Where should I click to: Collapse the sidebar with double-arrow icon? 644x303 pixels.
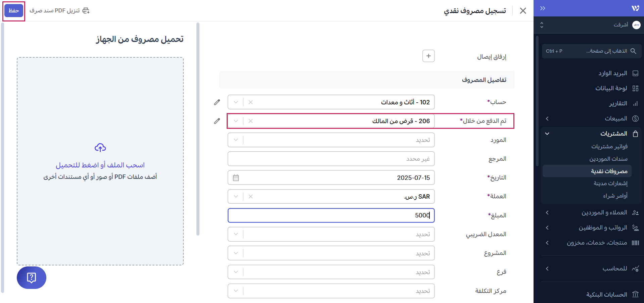[x=543, y=8]
